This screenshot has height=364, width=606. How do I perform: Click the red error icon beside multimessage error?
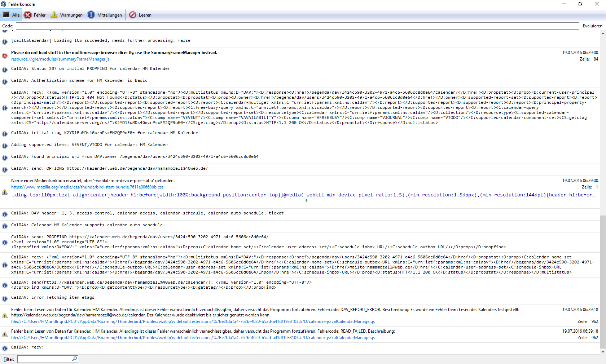[5, 56]
